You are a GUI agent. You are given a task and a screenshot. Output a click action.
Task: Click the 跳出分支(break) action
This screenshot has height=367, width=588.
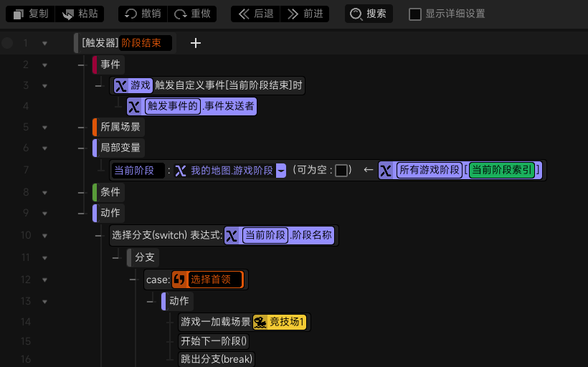217,359
